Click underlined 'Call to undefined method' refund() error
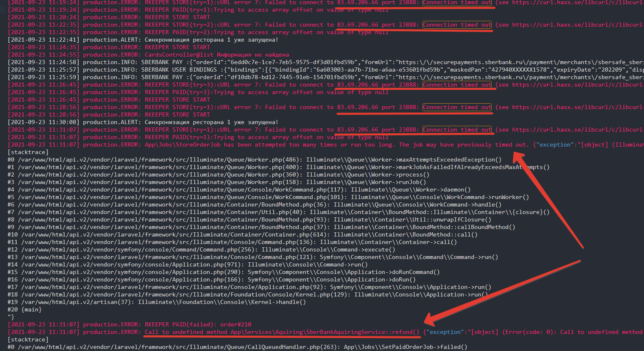Viewport: 644px width, 351px height. coord(282,332)
